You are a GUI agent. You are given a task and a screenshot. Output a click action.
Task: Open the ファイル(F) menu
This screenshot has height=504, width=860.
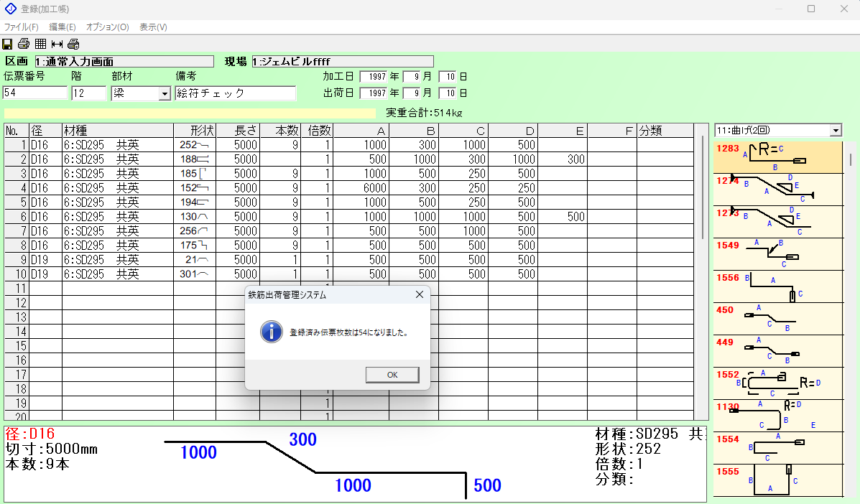click(22, 27)
